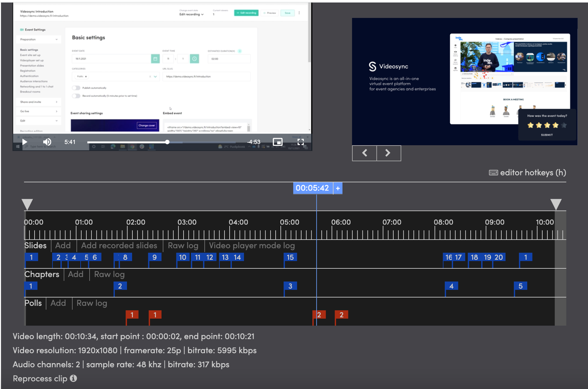
Task: Enter fullscreen mode in the video player
Action: pos(301,142)
